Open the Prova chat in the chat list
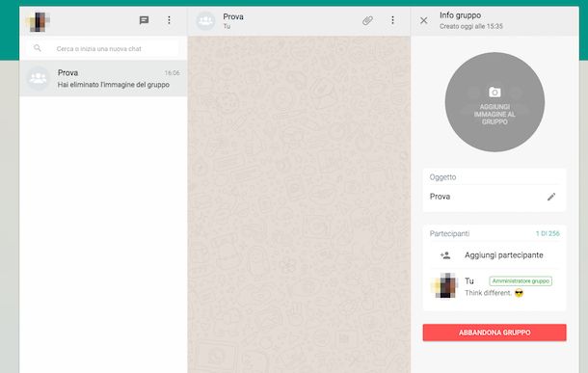 (103, 78)
